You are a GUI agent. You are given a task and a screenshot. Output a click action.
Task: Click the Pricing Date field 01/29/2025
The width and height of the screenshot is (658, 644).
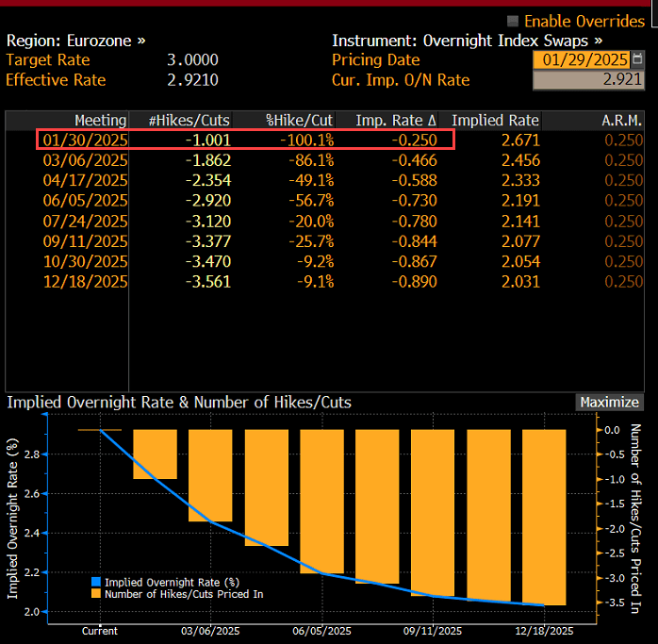(582, 59)
